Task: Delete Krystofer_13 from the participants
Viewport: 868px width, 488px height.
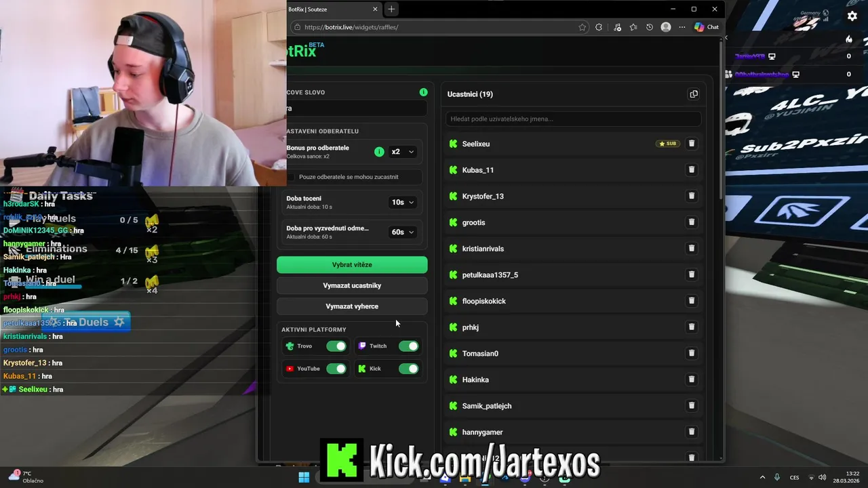Action: pyautogui.click(x=692, y=196)
